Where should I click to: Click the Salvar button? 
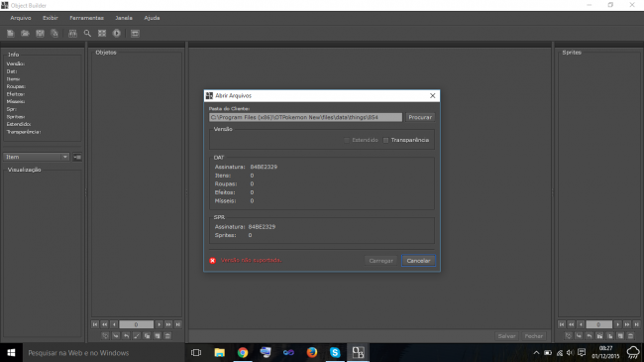[506, 336]
